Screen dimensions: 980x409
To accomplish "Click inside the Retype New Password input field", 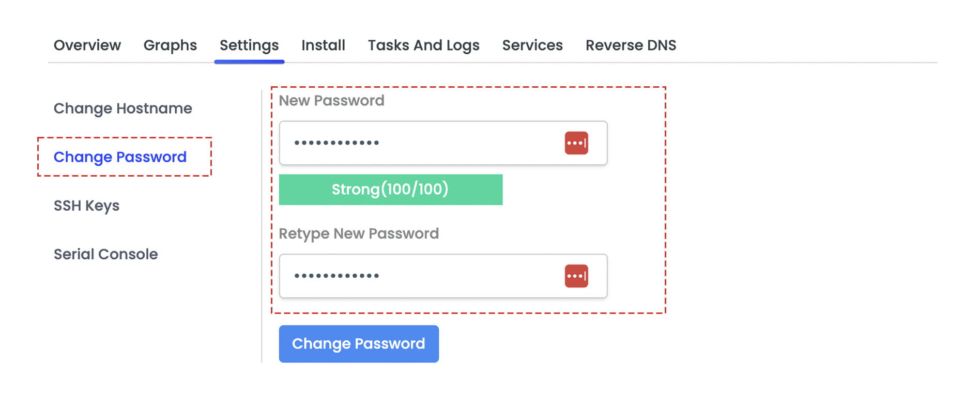I will coord(414,276).
